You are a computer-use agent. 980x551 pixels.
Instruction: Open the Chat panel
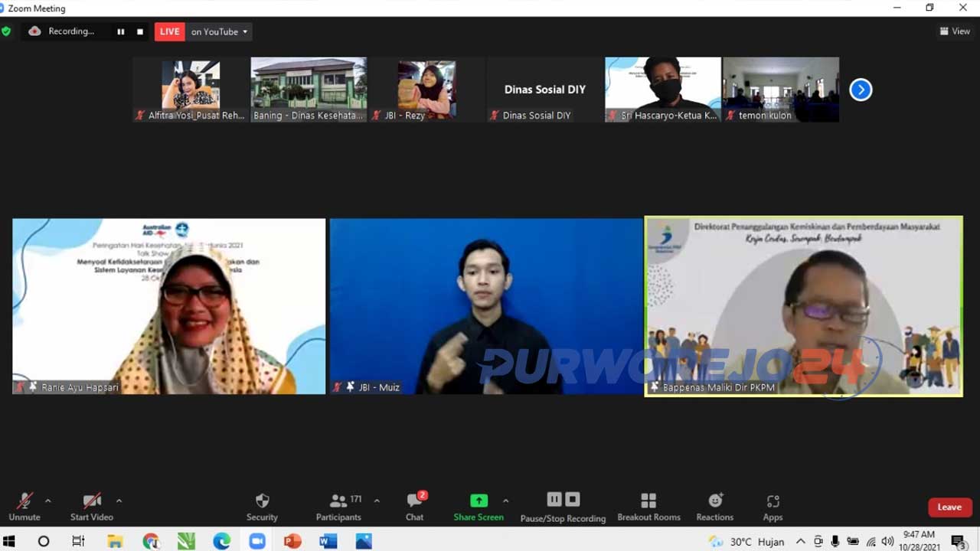pyautogui.click(x=415, y=507)
